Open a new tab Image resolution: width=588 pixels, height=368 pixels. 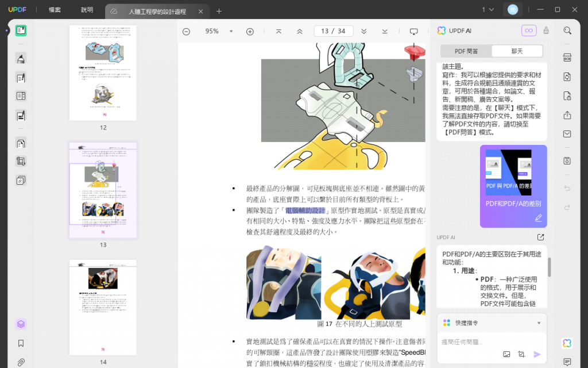219,11
